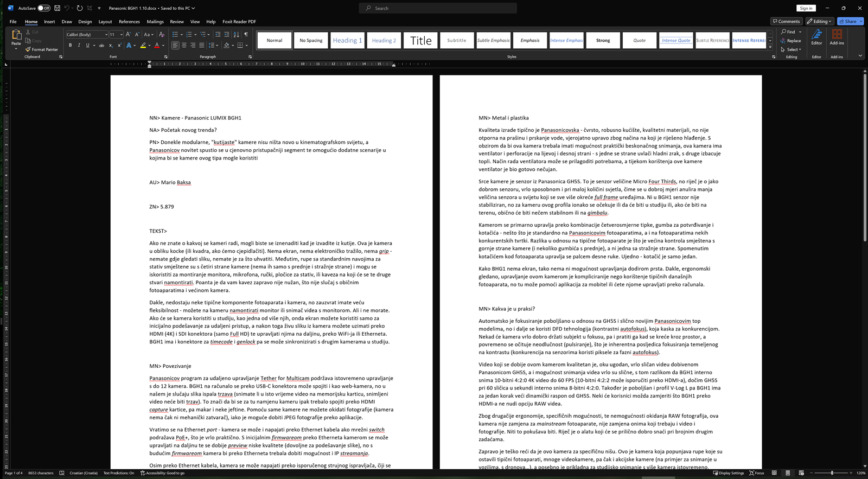Viewport: 868px width, 479px height.
Task: Open the Select dropdown in Editing group
Action: pos(791,49)
